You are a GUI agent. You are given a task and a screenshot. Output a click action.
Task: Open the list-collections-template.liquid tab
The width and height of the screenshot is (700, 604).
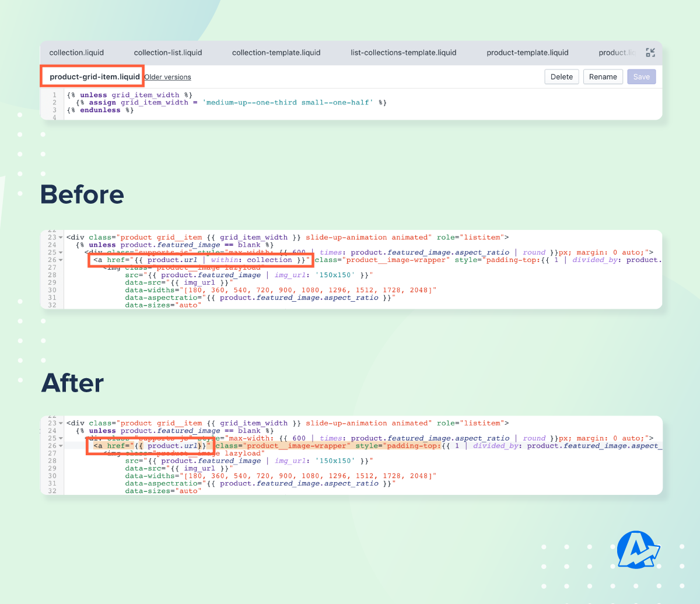pos(404,53)
